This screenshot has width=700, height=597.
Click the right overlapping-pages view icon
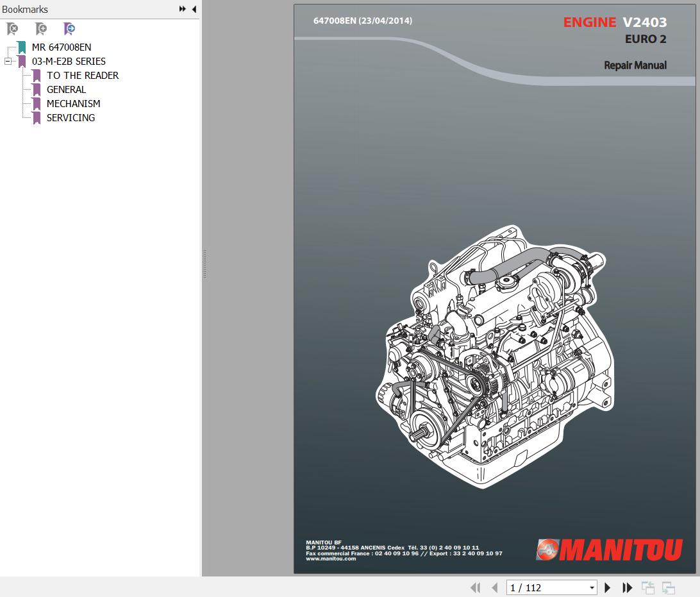(x=669, y=587)
